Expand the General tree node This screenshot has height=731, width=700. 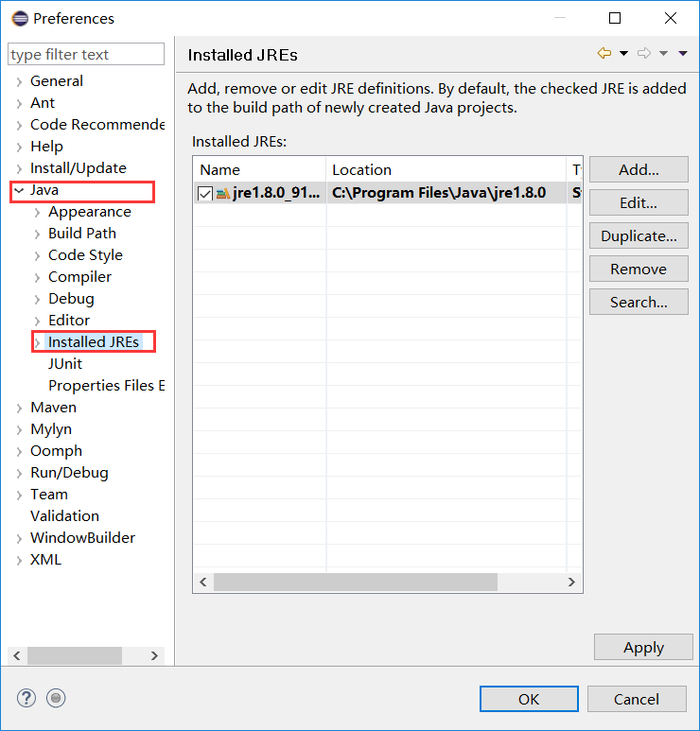click(x=19, y=82)
